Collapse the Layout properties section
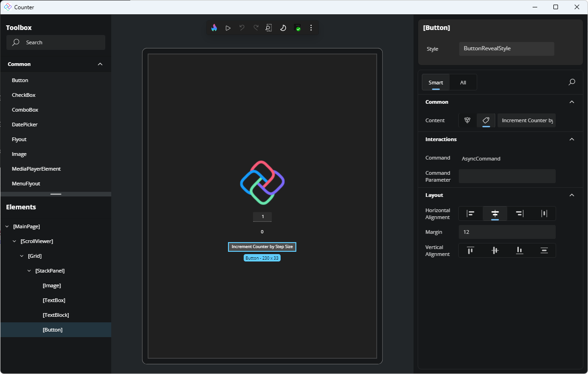The image size is (588, 374). (572, 195)
